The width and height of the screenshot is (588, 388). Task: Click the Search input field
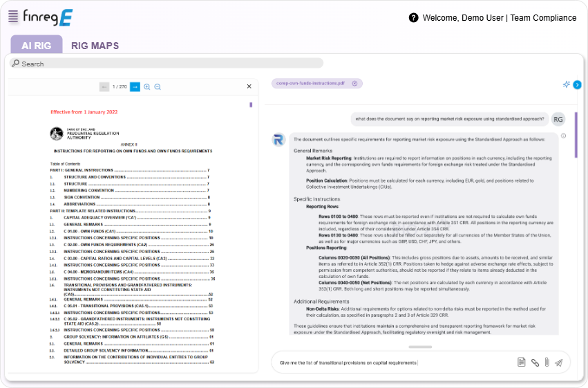(x=166, y=64)
